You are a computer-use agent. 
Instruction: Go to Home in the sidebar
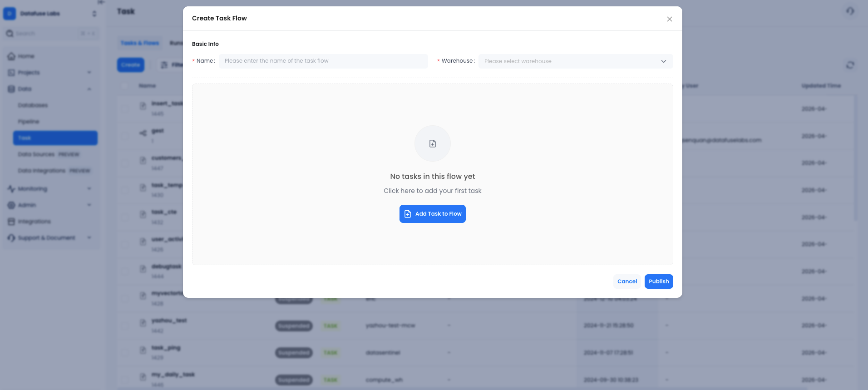(26, 56)
